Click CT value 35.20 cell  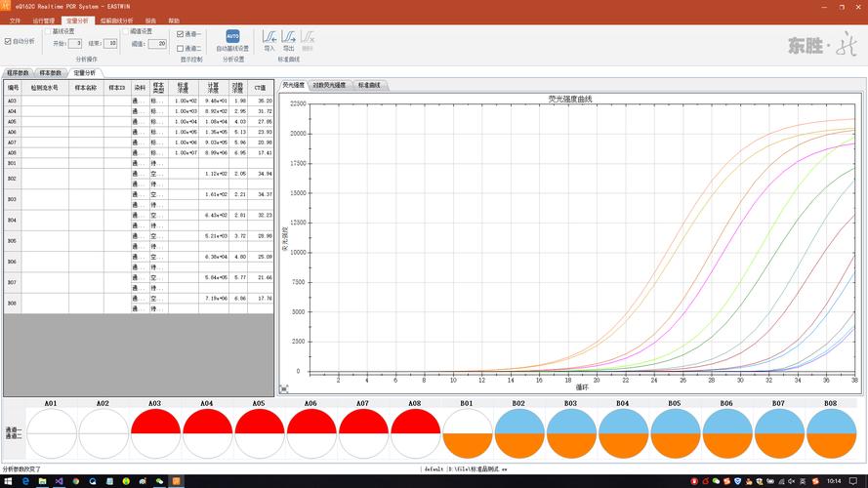pyautogui.click(x=260, y=101)
